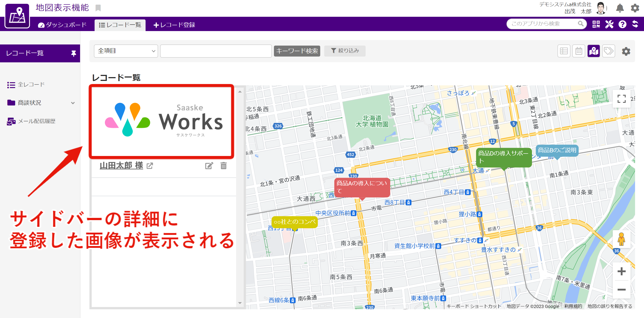Open the notifications bell

pos(620,8)
